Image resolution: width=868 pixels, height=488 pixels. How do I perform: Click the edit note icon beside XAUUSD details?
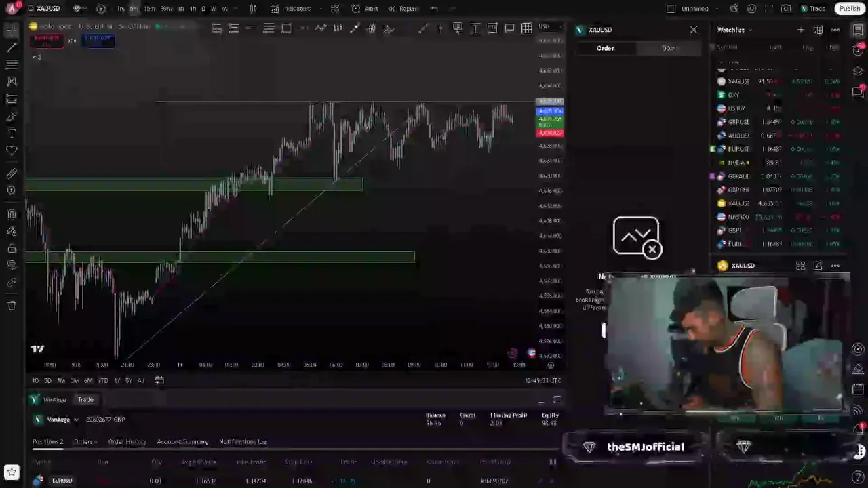(818, 266)
